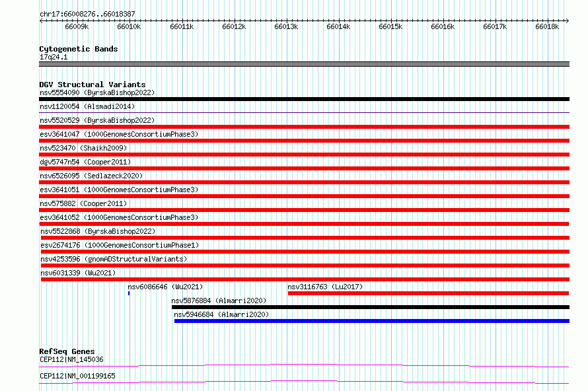
Task: Click red bar below nsv523470
Action: pyautogui.click(x=304, y=155)
